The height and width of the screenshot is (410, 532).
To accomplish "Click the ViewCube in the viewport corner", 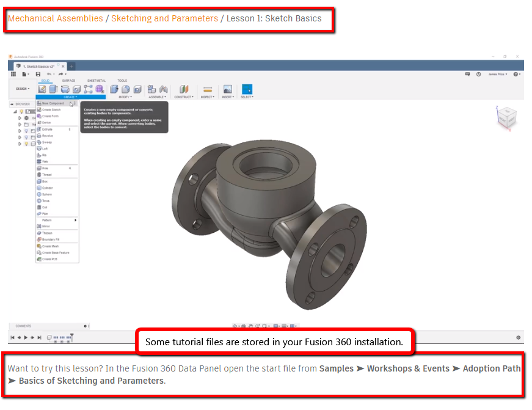I will (x=507, y=117).
